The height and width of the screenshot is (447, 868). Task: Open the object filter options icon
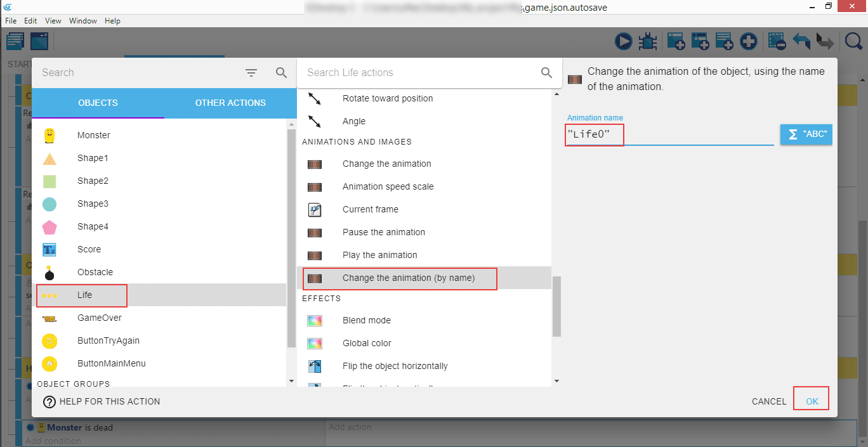[x=251, y=73]
